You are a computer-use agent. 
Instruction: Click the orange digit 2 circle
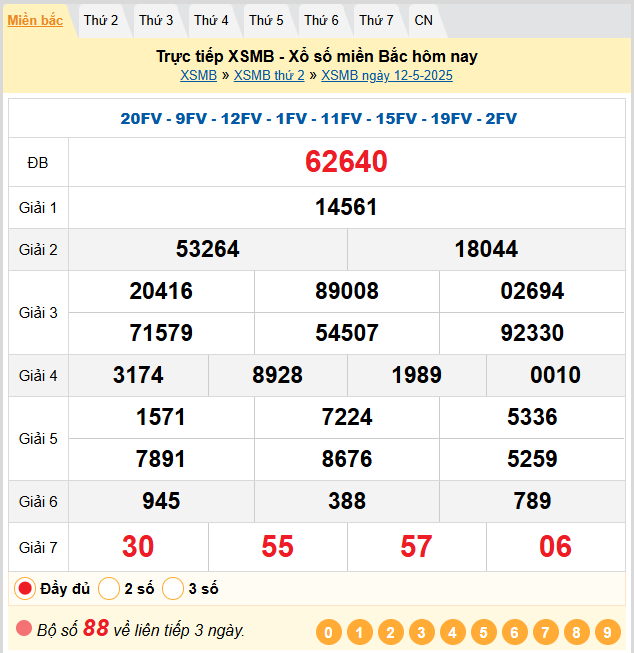pyautogui.click(x=390, y=632)
